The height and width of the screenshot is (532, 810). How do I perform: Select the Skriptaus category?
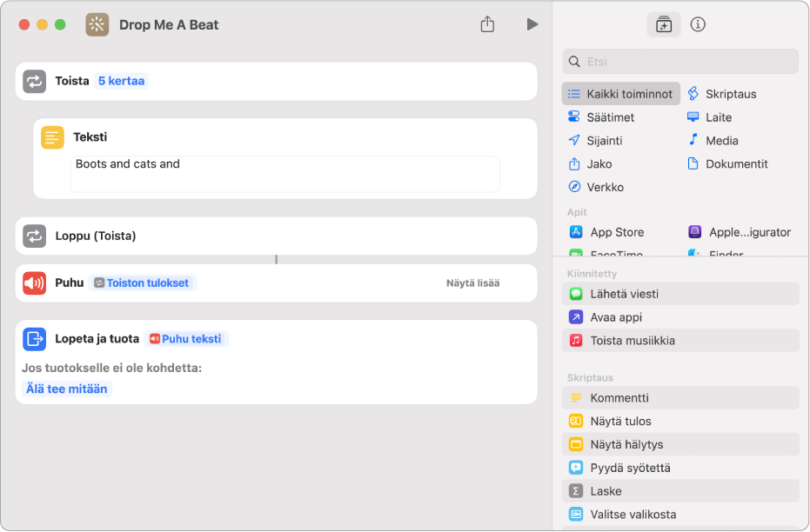721,94
